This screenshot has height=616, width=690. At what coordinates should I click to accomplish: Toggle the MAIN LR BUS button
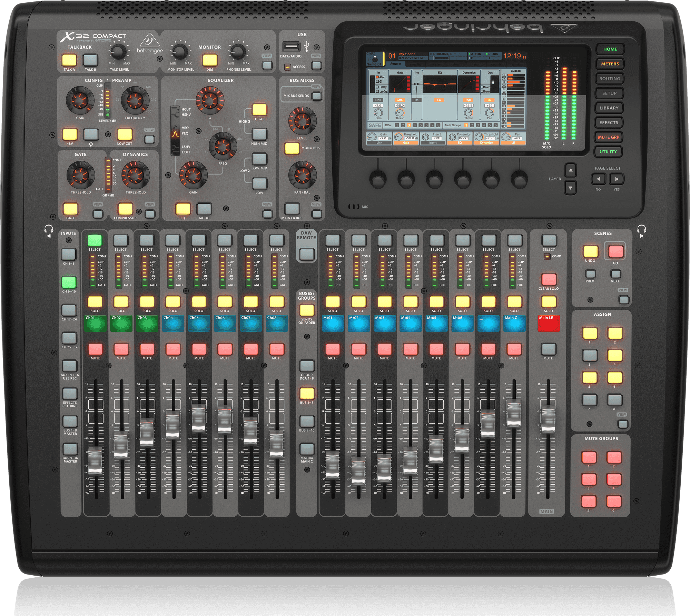(292, 209)
